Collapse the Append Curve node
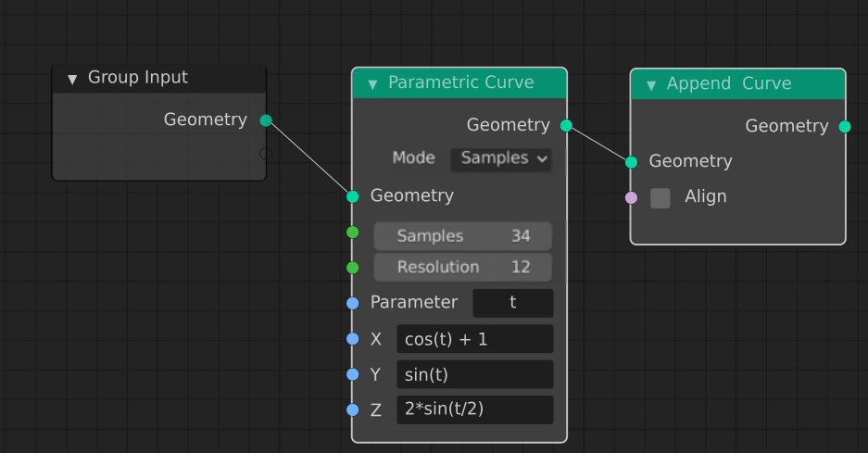Screen dimensions: 868x453 tap(651, 85)
